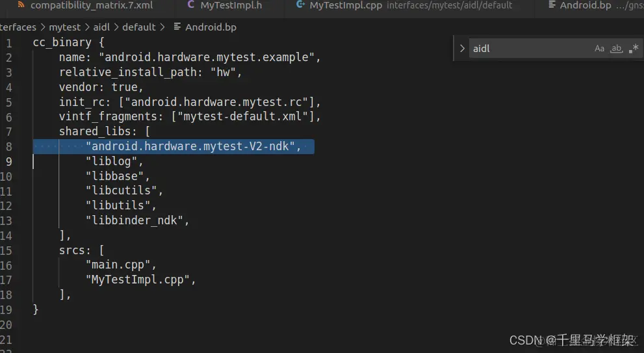Open the MyTestImpl.h tab
Viewport: 644px width, 353px height.
click(x=231, y=6)
